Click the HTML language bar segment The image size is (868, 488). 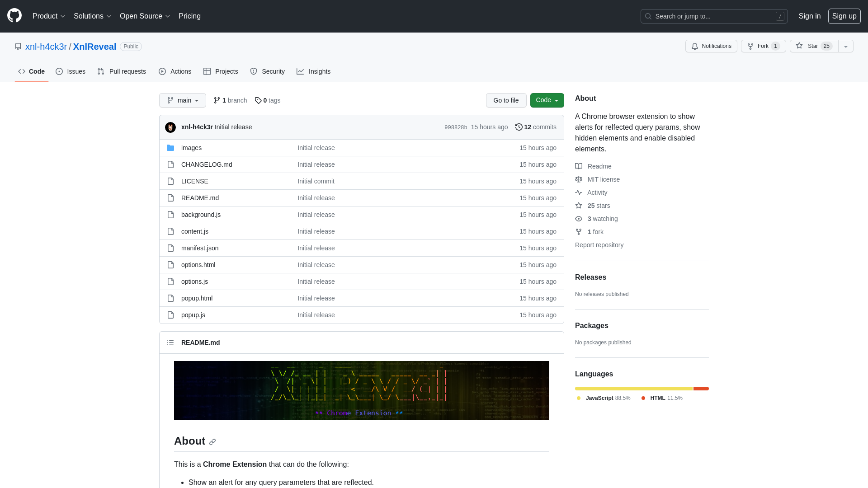point(701,389)
